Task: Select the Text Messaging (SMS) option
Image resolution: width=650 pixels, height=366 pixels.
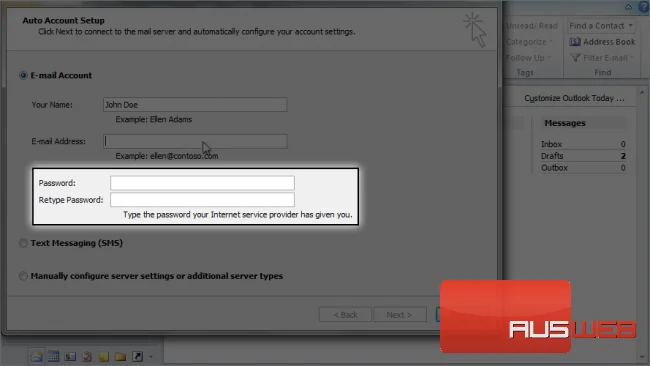Action: tap(23, 243)
